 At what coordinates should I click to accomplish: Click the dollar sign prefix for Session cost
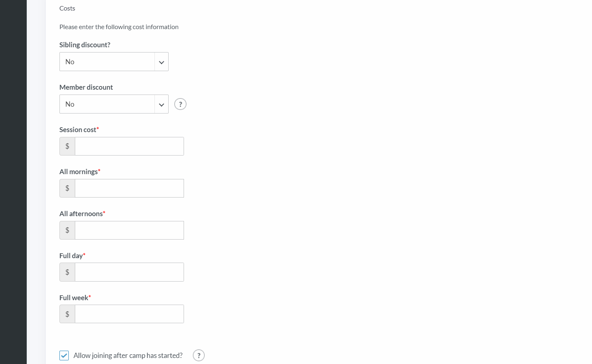67,146
